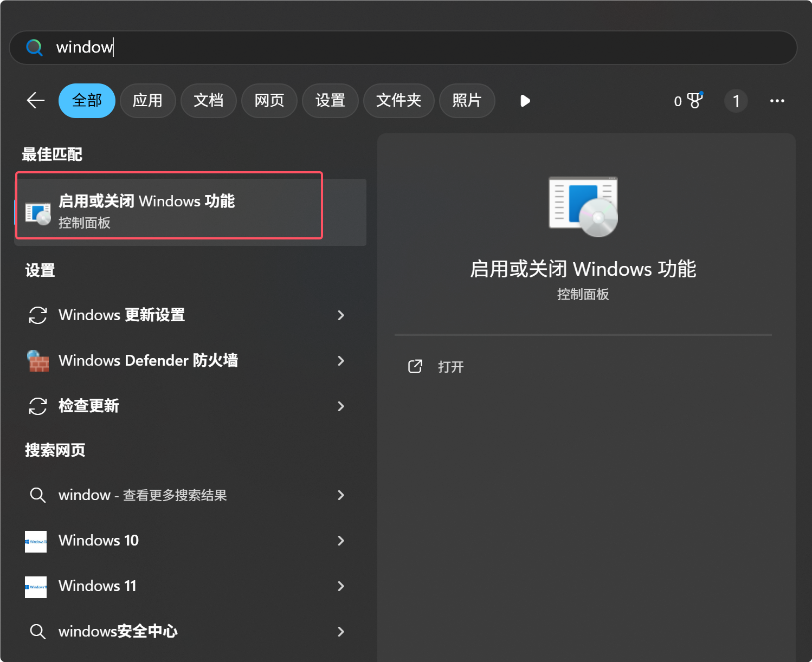Switch to the 设置 filter tab
Viewport: 812px width, 662px height.
click(x=330, y=101)
